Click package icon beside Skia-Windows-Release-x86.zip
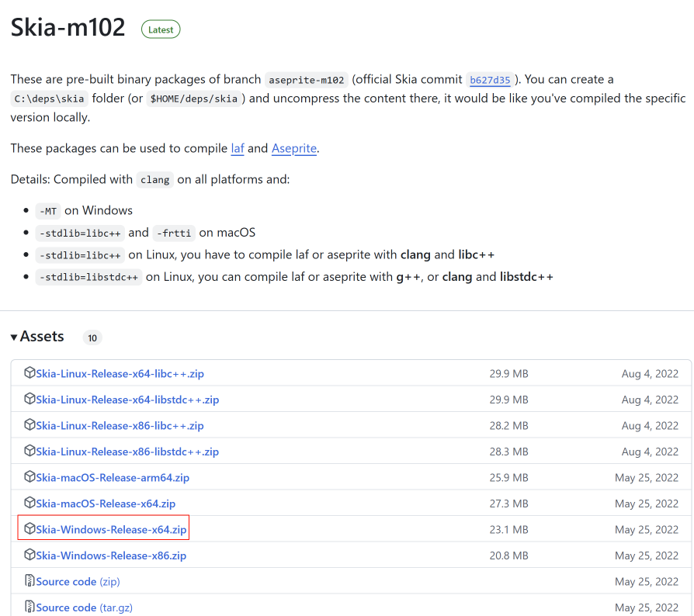This screenshot has width=694, height=616. [29, 555]
